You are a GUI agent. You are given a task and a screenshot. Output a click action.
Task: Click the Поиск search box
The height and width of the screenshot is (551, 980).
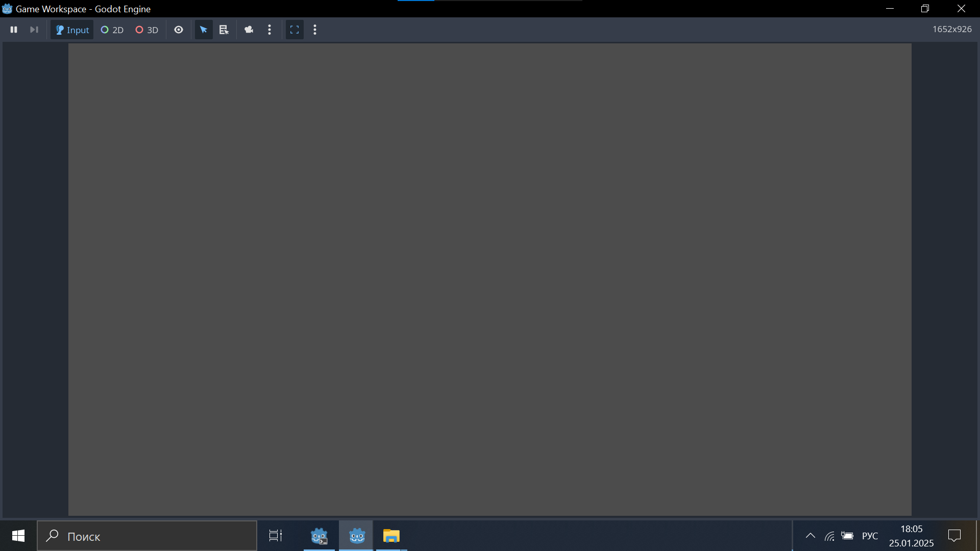tap(147, 536)
